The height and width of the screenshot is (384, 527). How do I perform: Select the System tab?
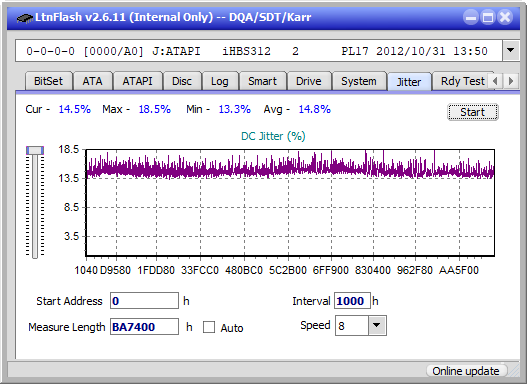359,81
